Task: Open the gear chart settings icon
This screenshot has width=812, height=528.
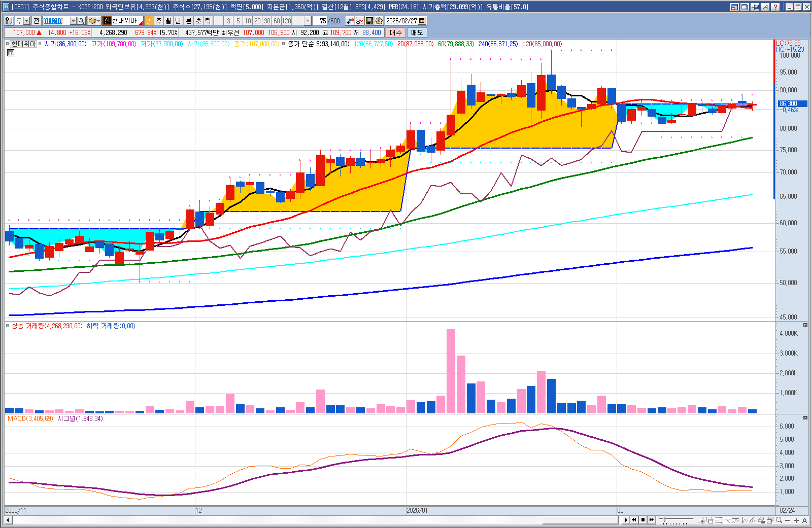Action: coord(379,21)
